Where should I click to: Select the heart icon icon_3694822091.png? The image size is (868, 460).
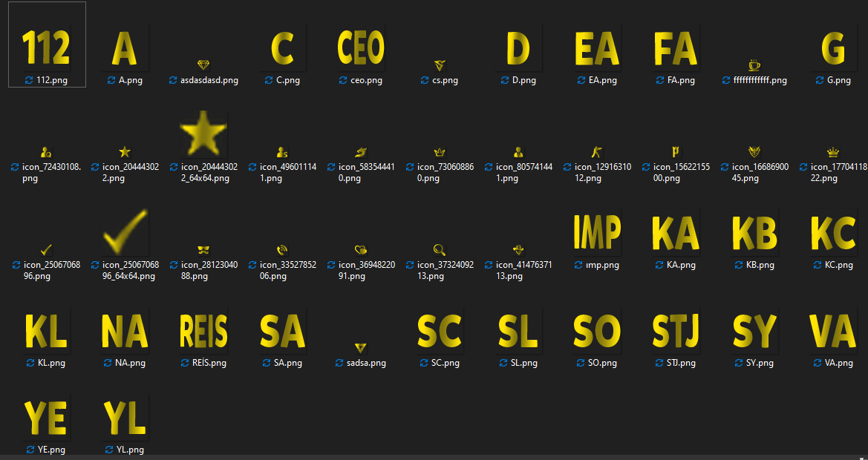361,250
